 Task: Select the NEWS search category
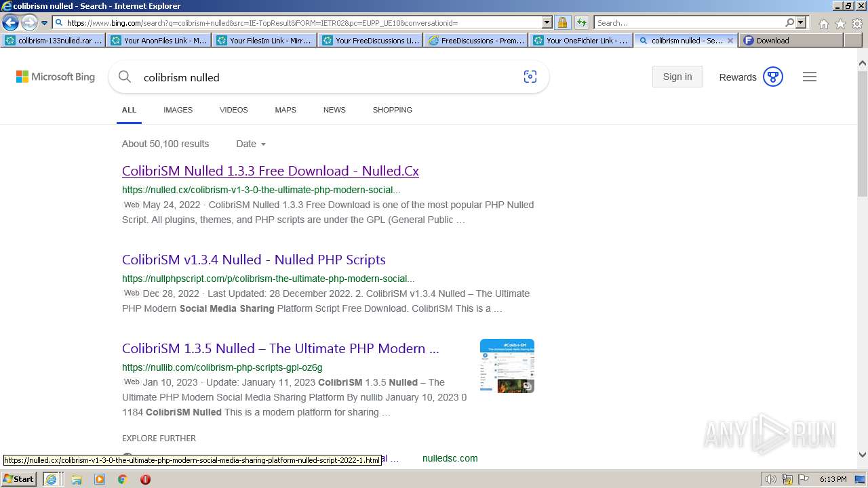point(334,110)
